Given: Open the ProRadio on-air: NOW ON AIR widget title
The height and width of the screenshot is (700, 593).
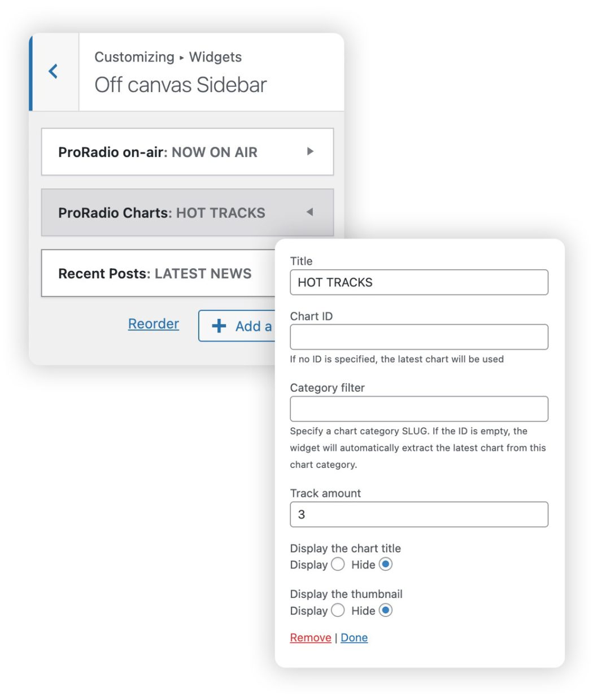Looking at the screenshot, I should click(x=158, y=152).
